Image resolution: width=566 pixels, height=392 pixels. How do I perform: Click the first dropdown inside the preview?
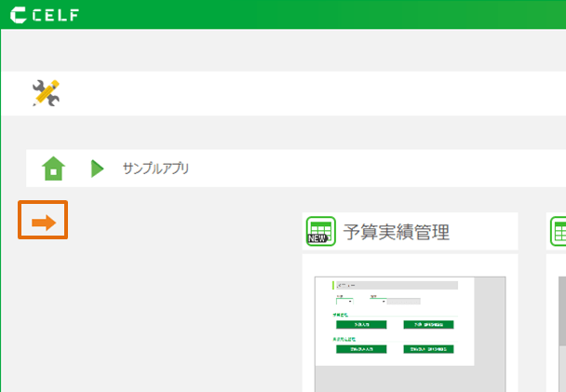[344, 301]
